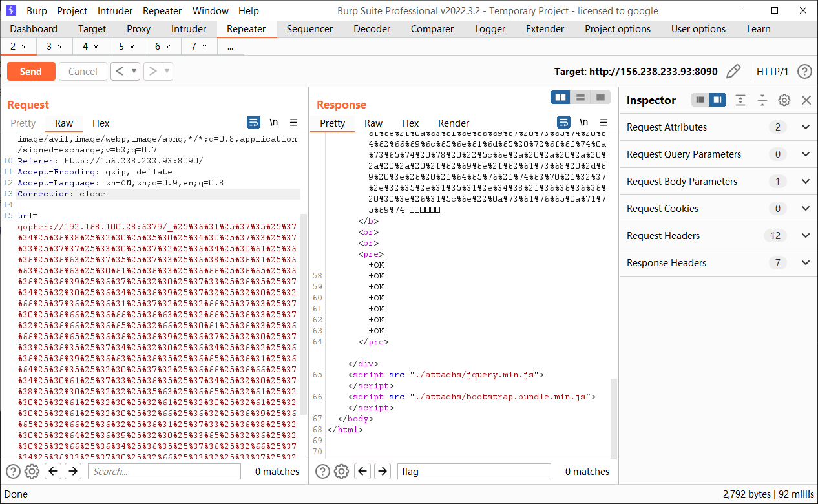Viewport: 818px width, 504px height.
Task: Open Request panel hamburger options menu
Action: 293,123
